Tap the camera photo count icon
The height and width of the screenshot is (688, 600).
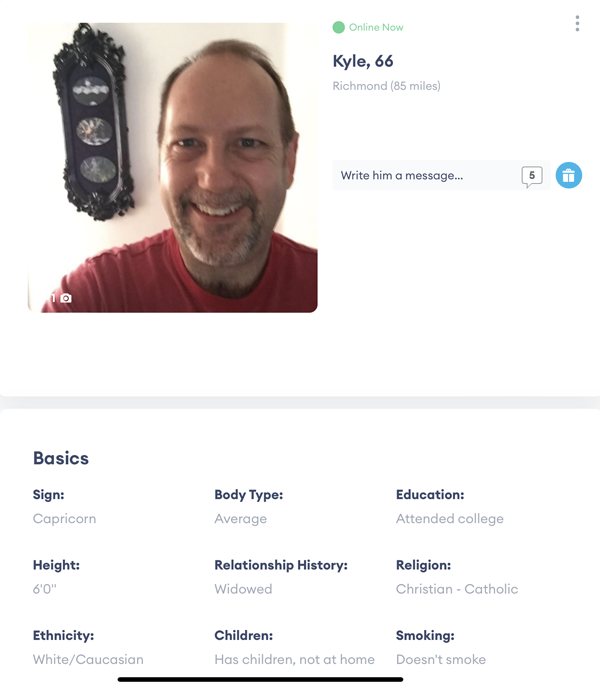(x=61, y=298)
